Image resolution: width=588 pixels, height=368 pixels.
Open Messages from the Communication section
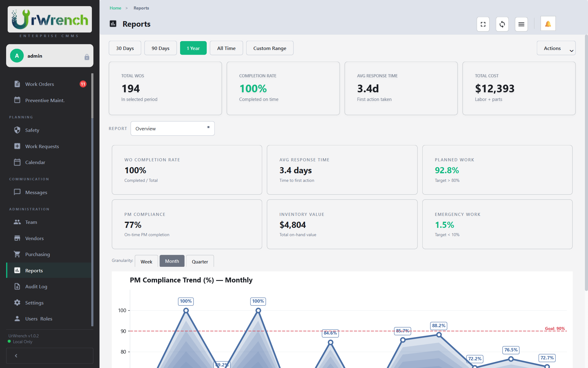(37, 192)
